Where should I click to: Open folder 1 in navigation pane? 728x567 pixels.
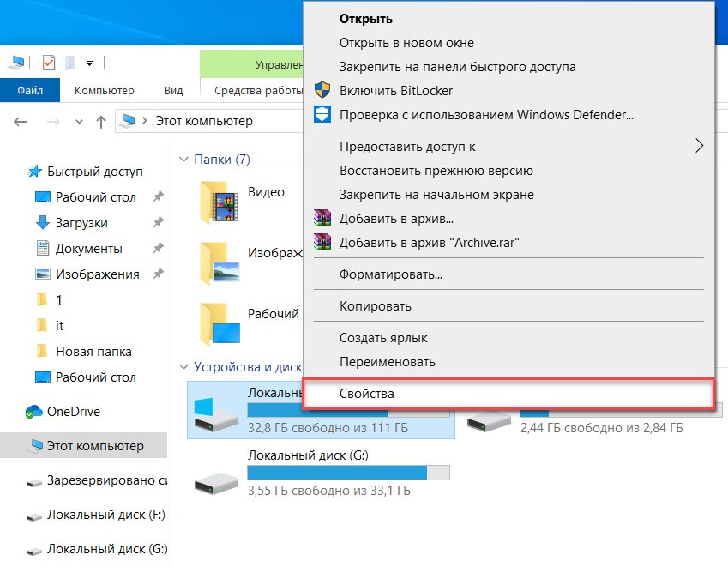click(58, 300)
